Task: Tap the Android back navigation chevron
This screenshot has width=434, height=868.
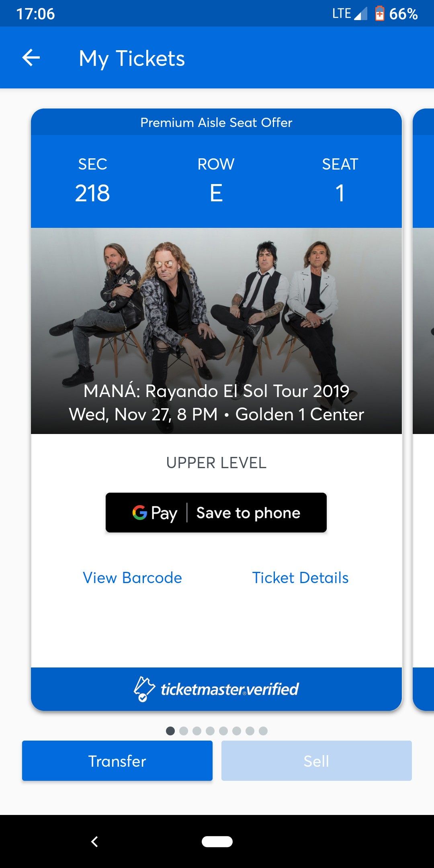Action: click(x=94, y=841)
